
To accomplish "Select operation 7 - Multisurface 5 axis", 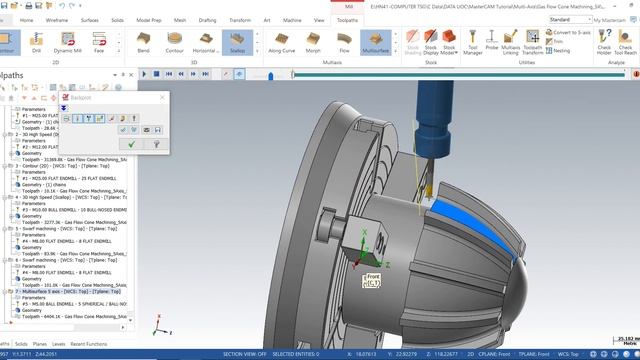I will 68,291.
